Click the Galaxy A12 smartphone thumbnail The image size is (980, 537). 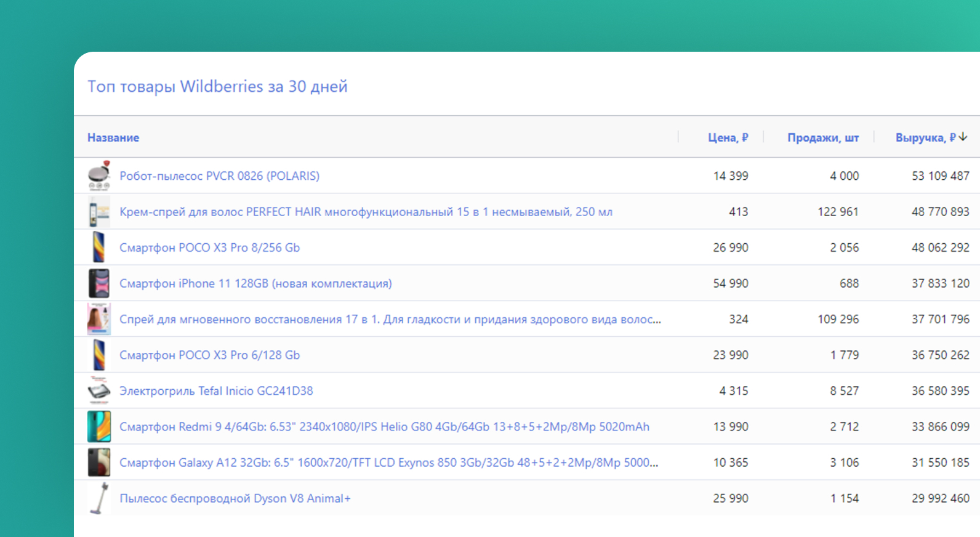point(98,462)
